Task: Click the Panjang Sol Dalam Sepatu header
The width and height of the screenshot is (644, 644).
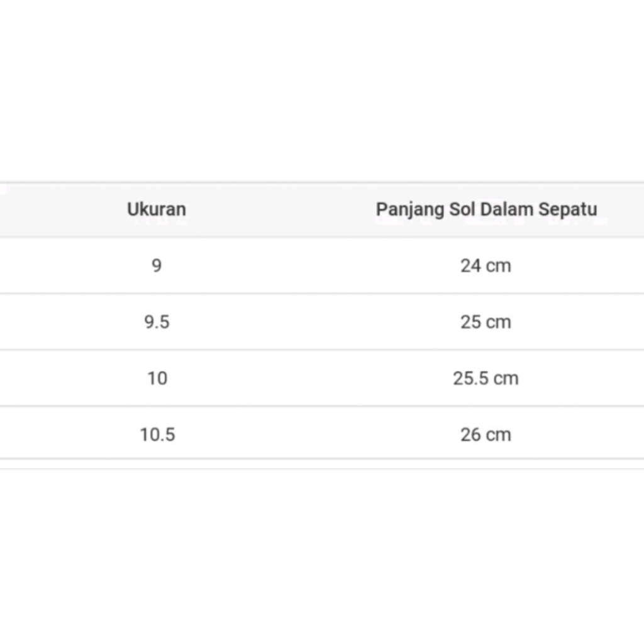Action: pyautogui.click(x=486, y=209)
